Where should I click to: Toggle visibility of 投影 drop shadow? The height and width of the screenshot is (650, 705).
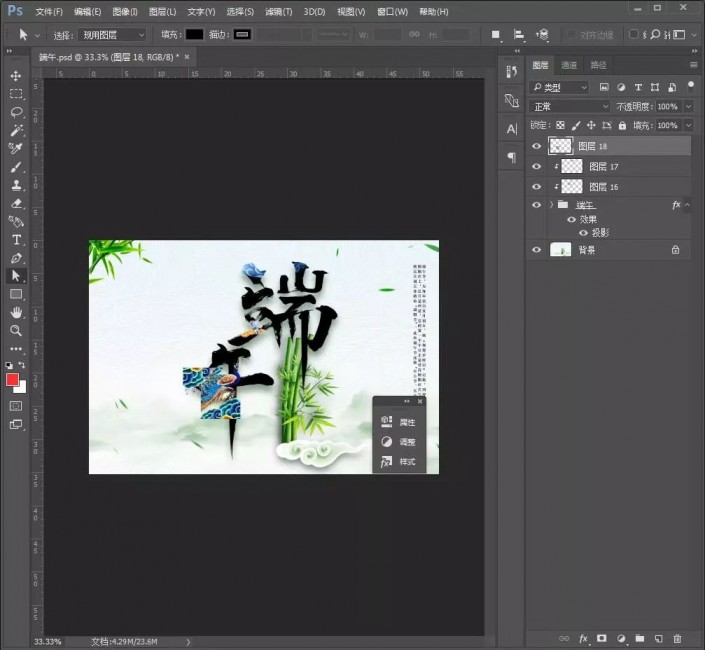pos(583,233)
